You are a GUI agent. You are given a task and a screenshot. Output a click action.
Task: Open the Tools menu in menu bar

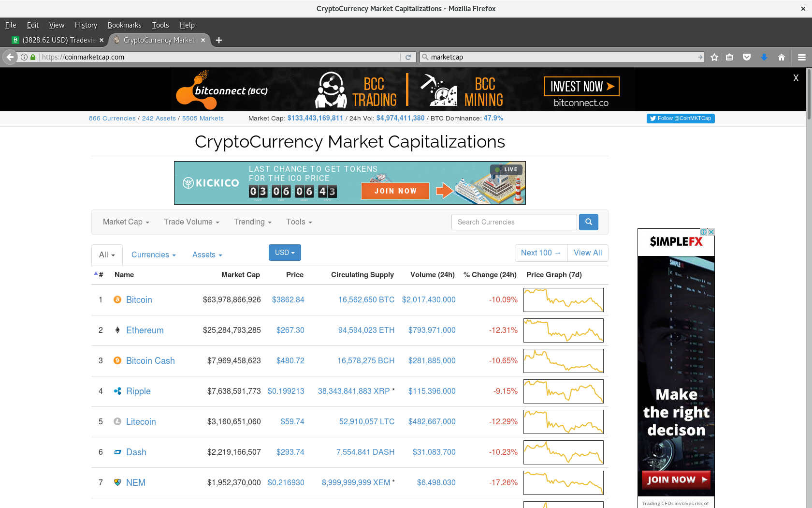click(x=160, y=25)
